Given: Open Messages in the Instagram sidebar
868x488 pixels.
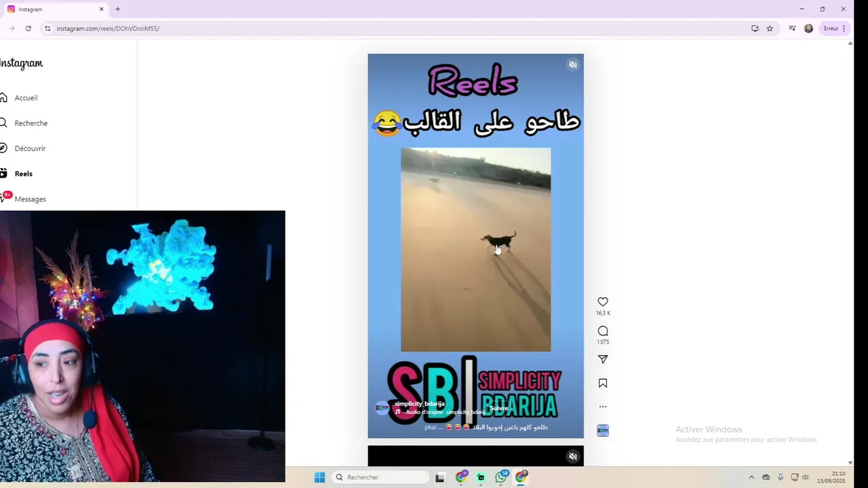Looking at the screenshot, I should coord(30,199).
